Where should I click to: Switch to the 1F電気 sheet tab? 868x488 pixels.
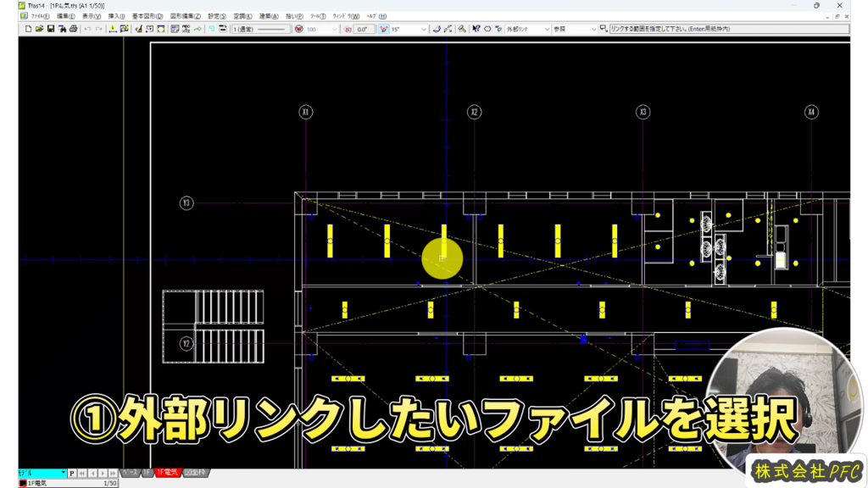click(x=167, y=473)
